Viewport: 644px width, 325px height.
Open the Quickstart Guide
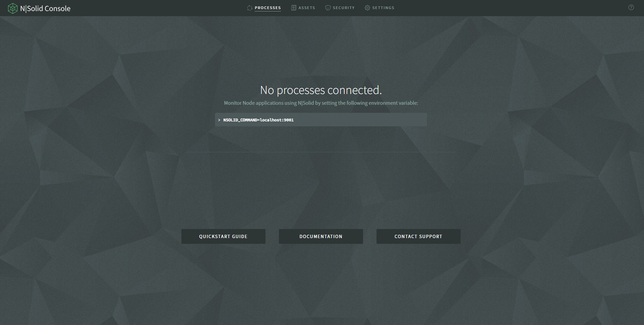223,236
